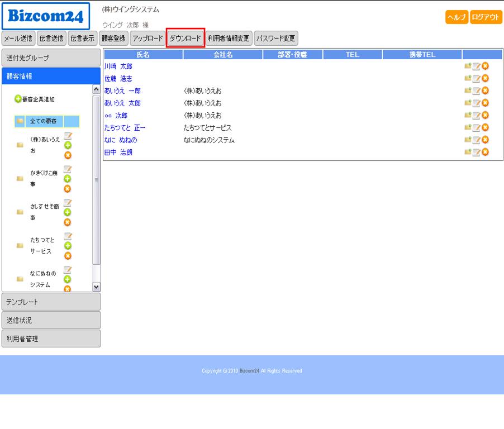
Task: Delete the なに ぬねの customer entry
Action: [x=485, y=140]
